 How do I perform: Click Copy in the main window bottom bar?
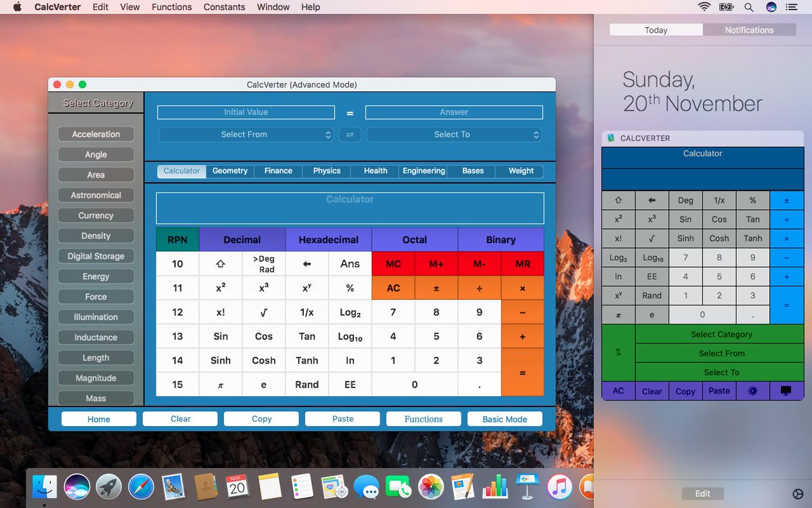point(261,419)
